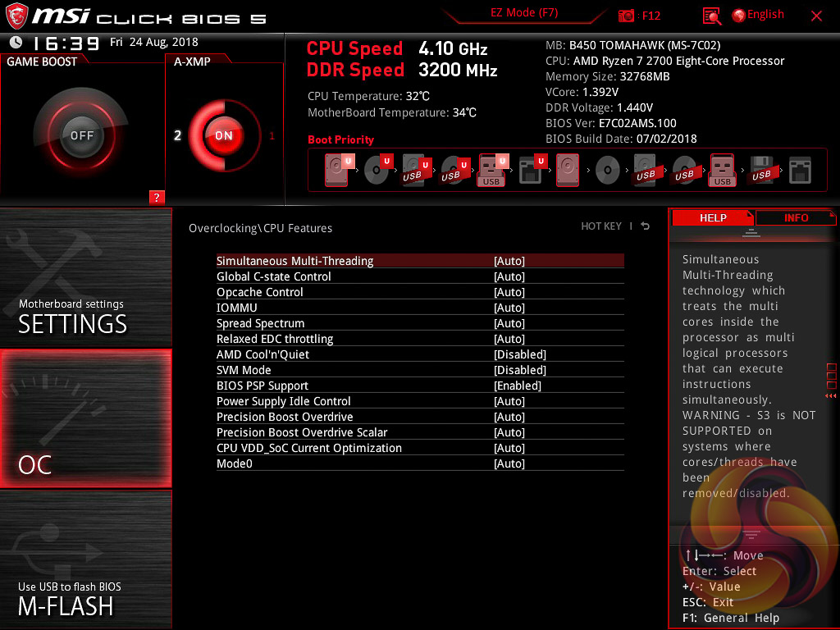This screenshot has width=840, height=630.
Task: Open the red question mark help icon
Action: pos(157,197)
